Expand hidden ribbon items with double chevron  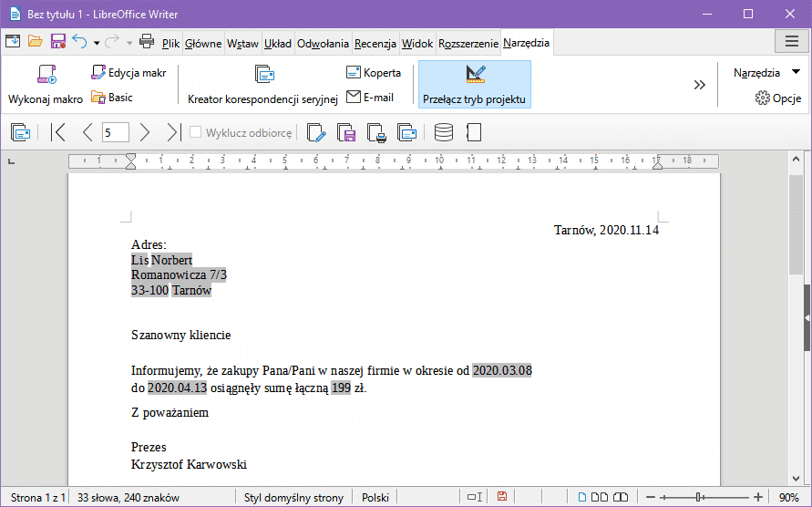coord(699,85)
